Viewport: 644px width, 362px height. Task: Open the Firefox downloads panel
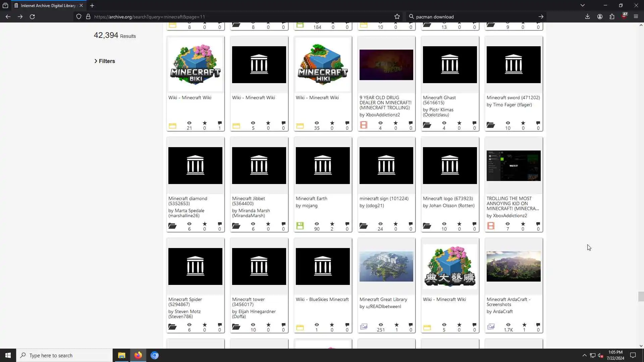point(587,17)
